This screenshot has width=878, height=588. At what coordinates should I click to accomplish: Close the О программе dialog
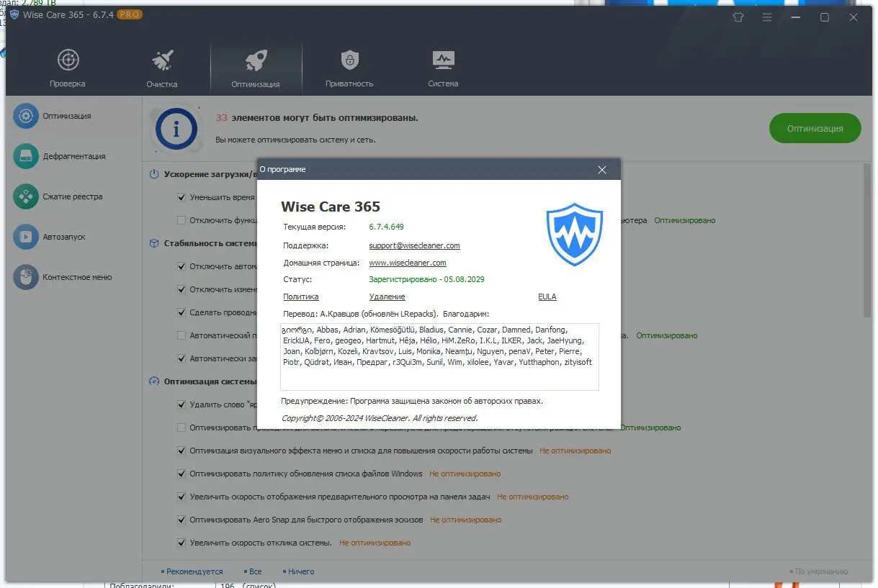[x=602, y=170]
